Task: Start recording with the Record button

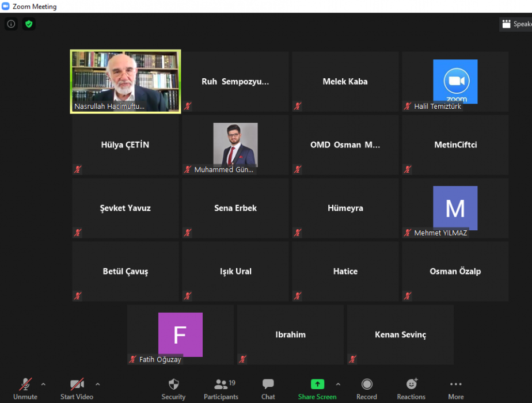Action: click(367, 389)
